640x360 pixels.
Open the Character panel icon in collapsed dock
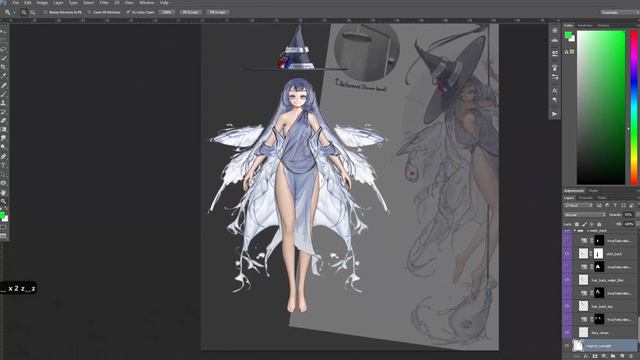tap(555, 91)
